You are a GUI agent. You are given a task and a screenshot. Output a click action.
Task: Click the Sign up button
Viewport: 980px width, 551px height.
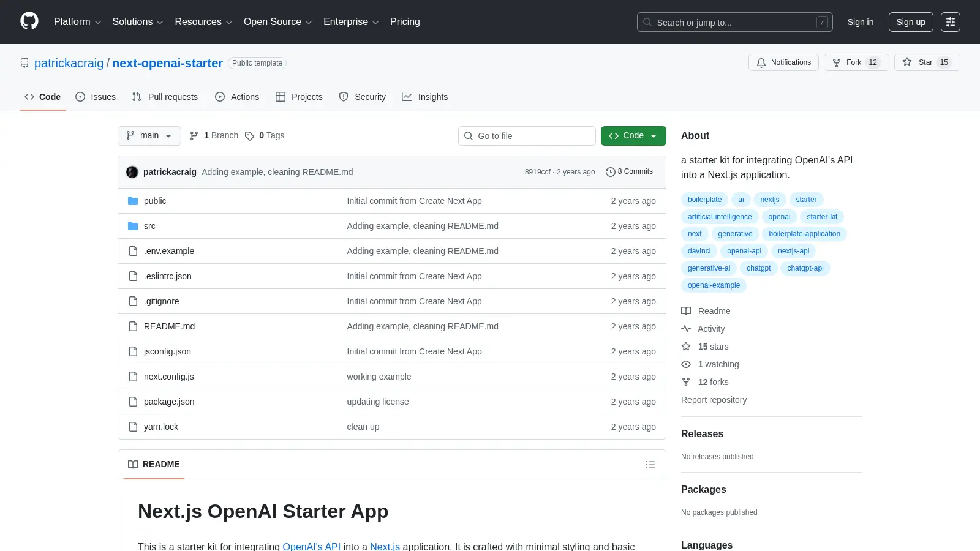click(x=911, y=22)
